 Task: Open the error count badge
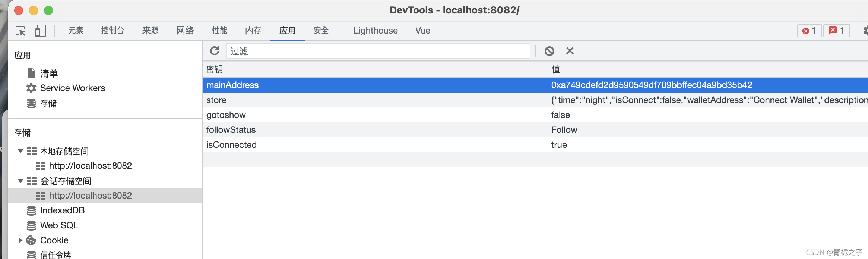[809, 31]
